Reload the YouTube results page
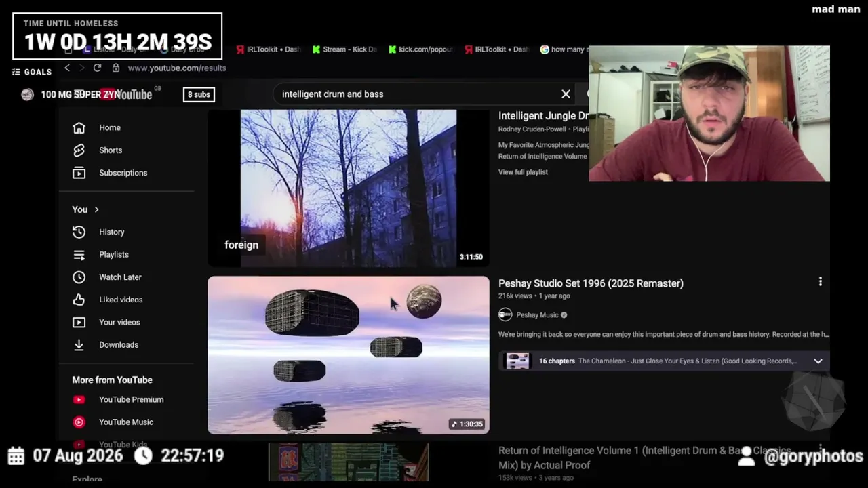The image size is (868, 488). click(x=97, y=68)
